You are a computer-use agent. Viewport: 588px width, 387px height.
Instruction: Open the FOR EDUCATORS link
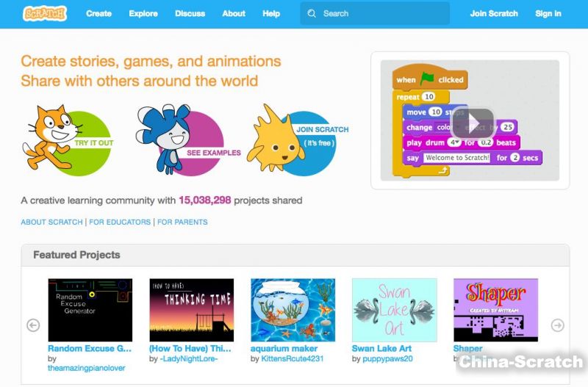tap(120, 222)
